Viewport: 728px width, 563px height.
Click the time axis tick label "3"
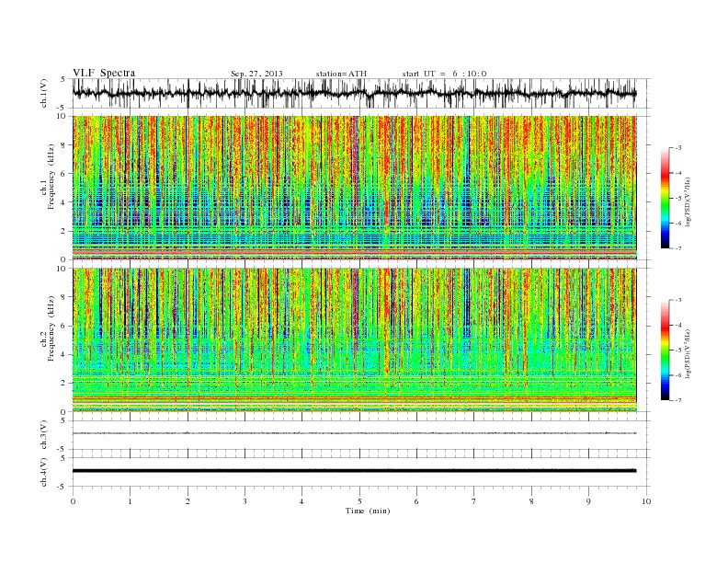(x=245, y=501)
